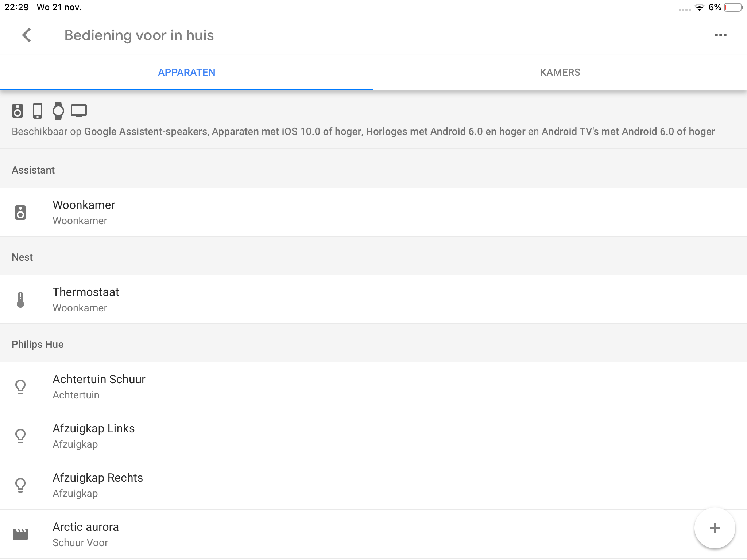Tap the battery indicator in status bar
The image size is (747, 560).
point(733,7)
